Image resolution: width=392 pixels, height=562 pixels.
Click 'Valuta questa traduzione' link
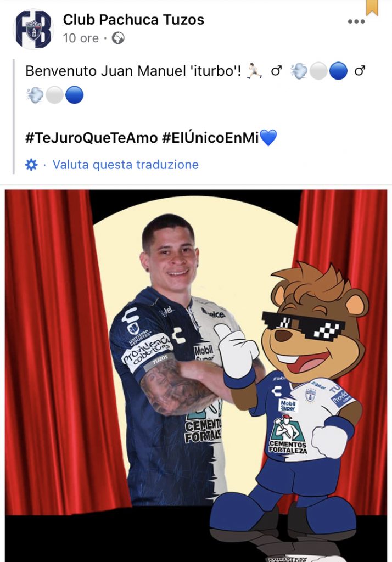126,165
